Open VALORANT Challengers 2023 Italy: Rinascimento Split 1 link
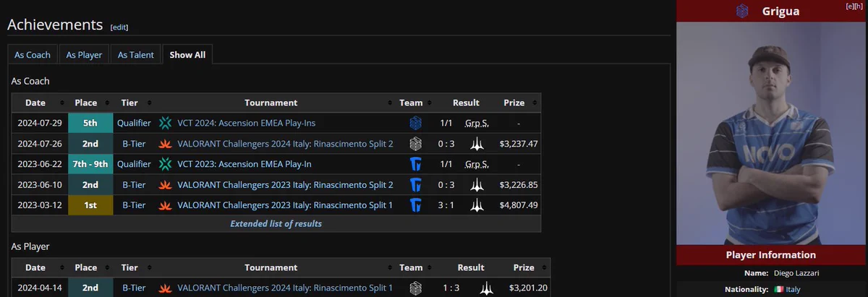Viewport: 868px width, 297px height. point(285,205)
